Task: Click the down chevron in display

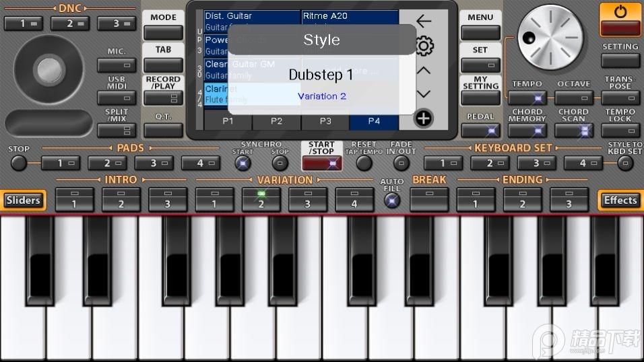Action: (423, 94)
